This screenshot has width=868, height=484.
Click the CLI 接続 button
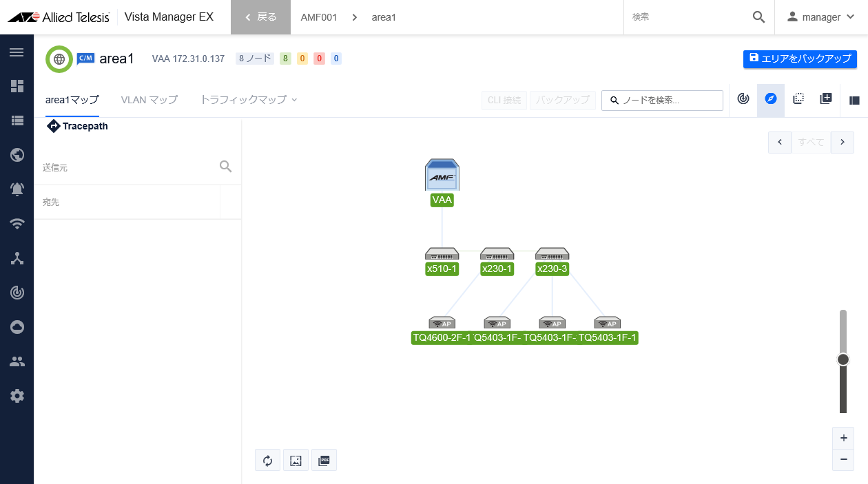point(504,100)
